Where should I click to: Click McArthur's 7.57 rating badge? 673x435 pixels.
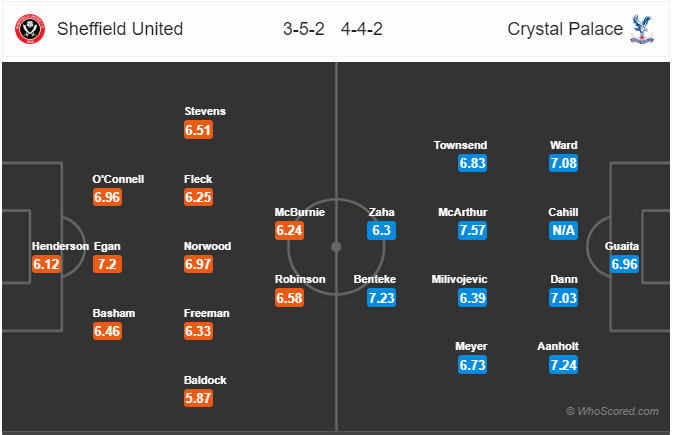[x=472, y=231]
